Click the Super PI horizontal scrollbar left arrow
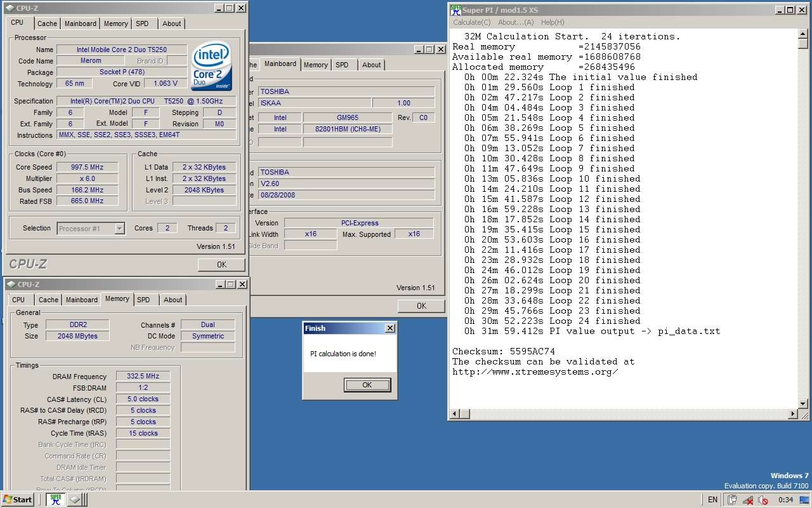 454,415
